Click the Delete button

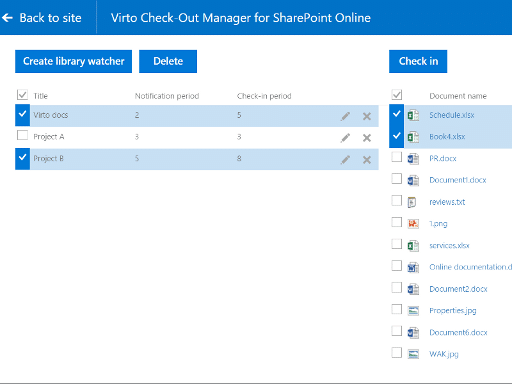tap(168, 61)
